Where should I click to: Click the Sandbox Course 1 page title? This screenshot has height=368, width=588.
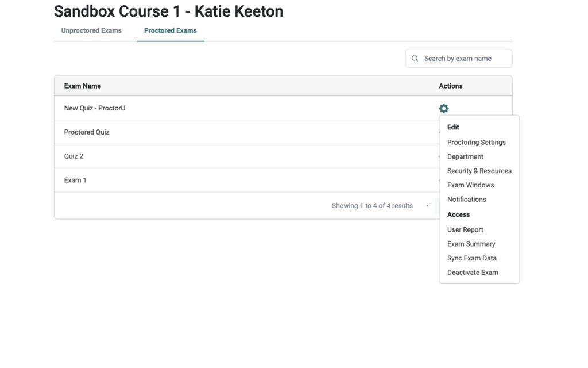coord(168,11)
